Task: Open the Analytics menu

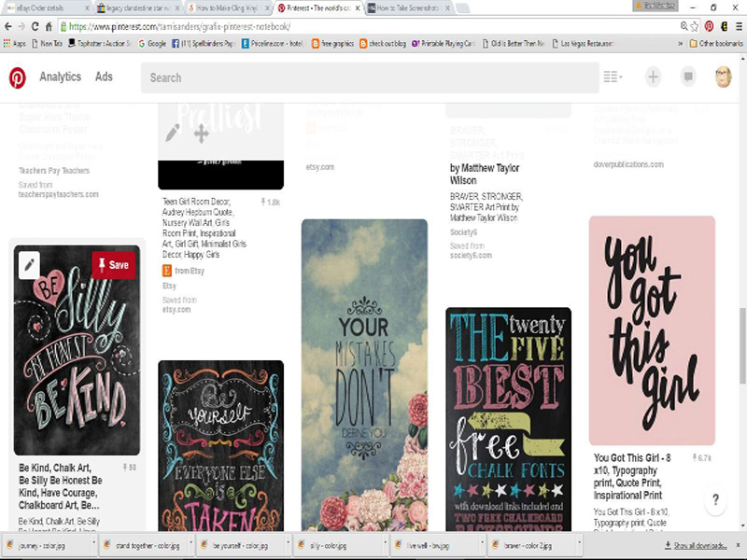Action: click(x=60, y=77)
